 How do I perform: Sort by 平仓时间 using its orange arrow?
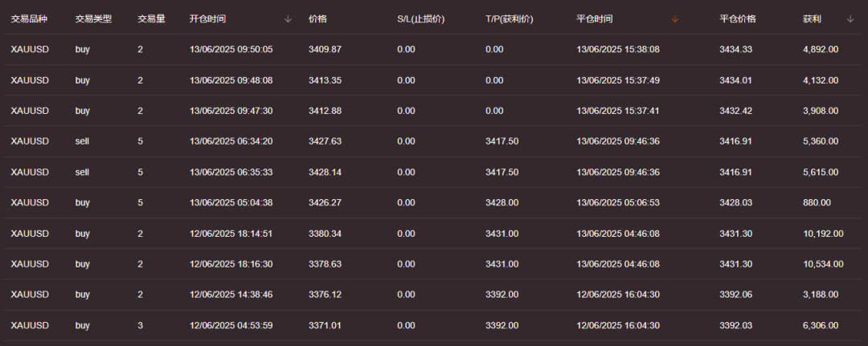click(x=674, y=19)
